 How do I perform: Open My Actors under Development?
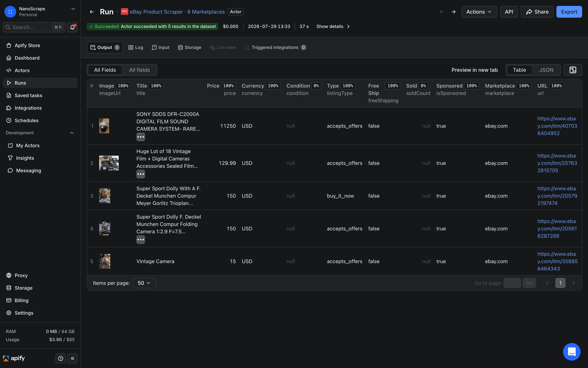[x=40, y=146]
